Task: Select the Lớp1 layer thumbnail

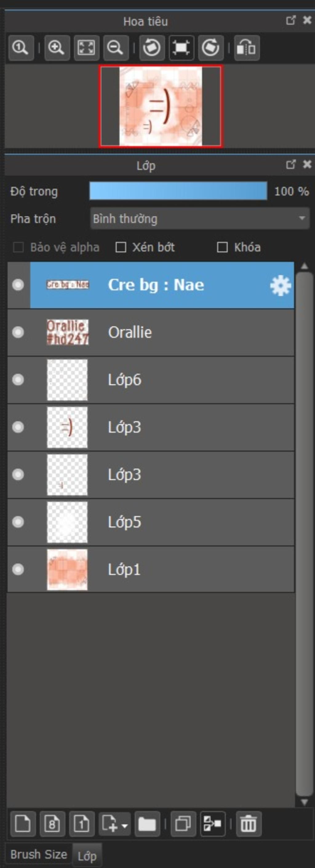Action: point(67,569)
